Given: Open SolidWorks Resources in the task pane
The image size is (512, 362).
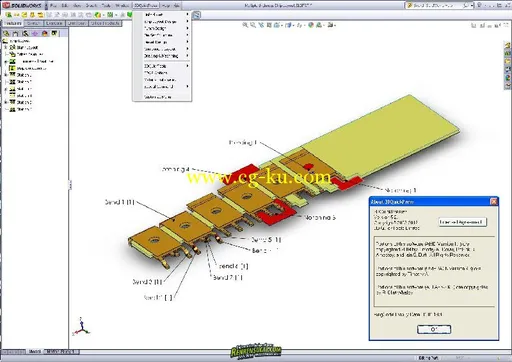Looking at the screenshot, I should [x=508, y=46].
